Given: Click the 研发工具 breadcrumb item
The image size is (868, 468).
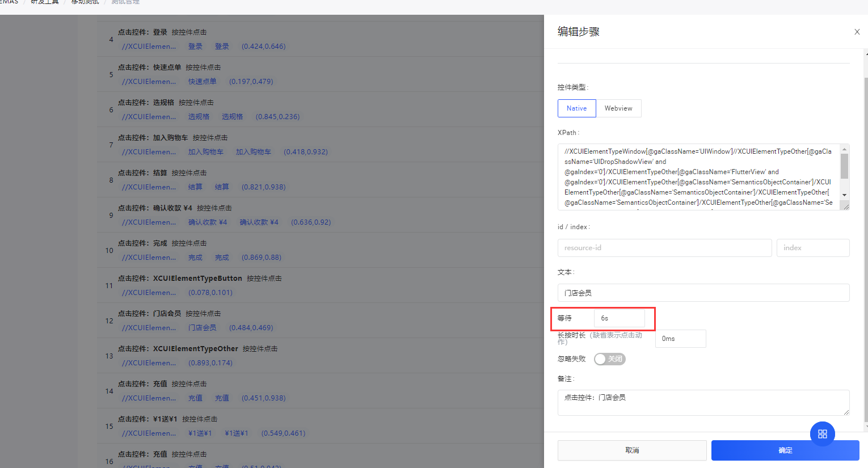Looking at the screenshot, I should pos(45,2).
